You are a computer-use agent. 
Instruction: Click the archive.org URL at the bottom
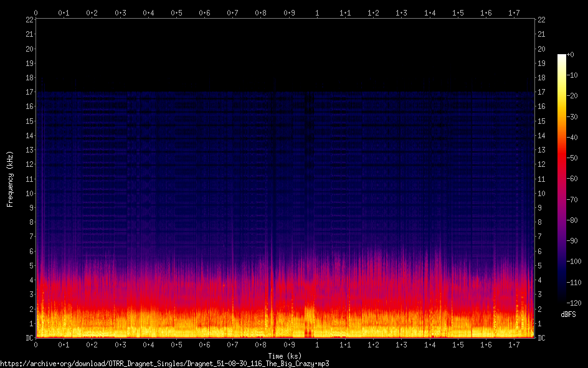[164, 363]
